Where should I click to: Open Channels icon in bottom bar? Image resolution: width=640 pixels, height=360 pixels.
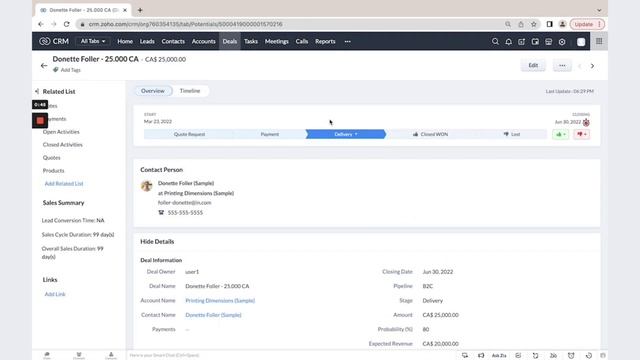[x=79, y=356]
